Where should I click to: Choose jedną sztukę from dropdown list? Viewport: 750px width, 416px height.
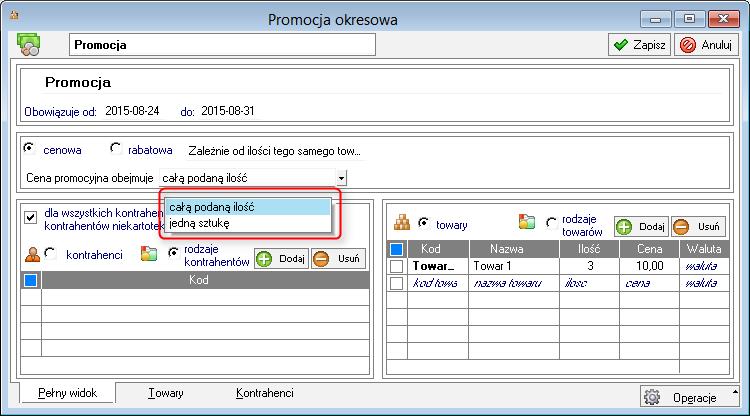pos(247,223)
